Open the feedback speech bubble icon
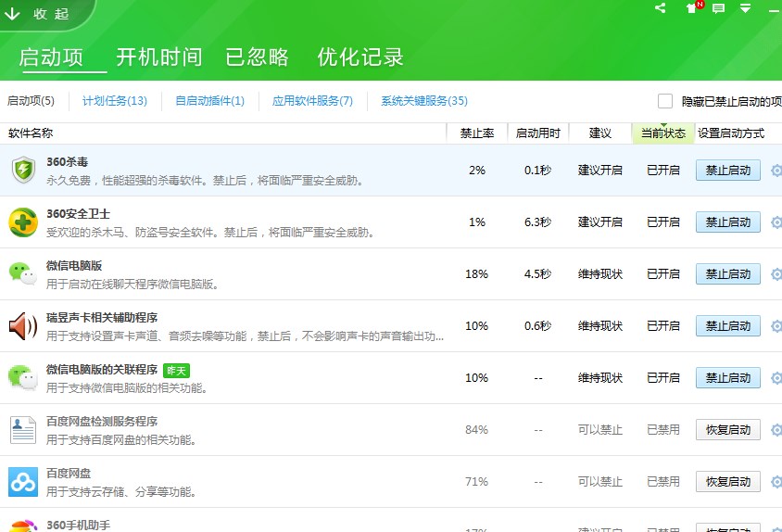 (x=718, y=8)
